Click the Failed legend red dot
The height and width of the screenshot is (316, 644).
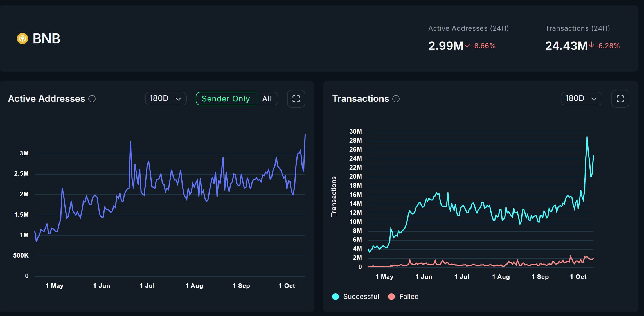[391, 297]
